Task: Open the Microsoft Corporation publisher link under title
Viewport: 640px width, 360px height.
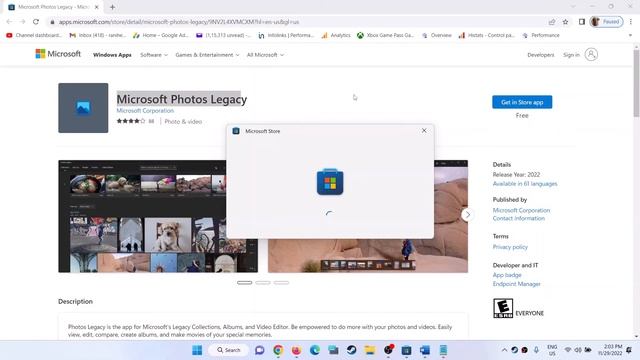Action: (145, 111)
